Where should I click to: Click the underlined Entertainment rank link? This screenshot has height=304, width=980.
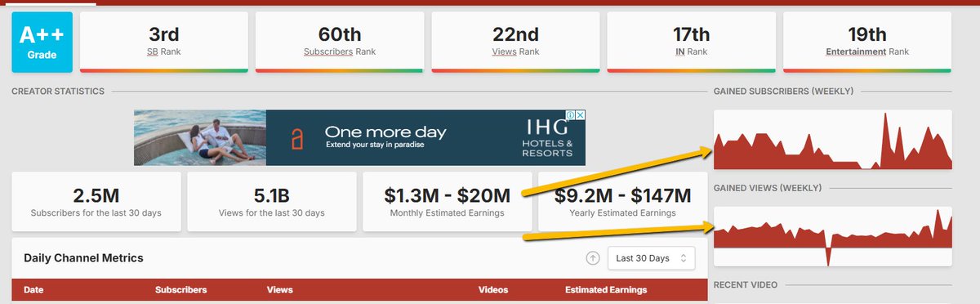click(x=857, y=51)
